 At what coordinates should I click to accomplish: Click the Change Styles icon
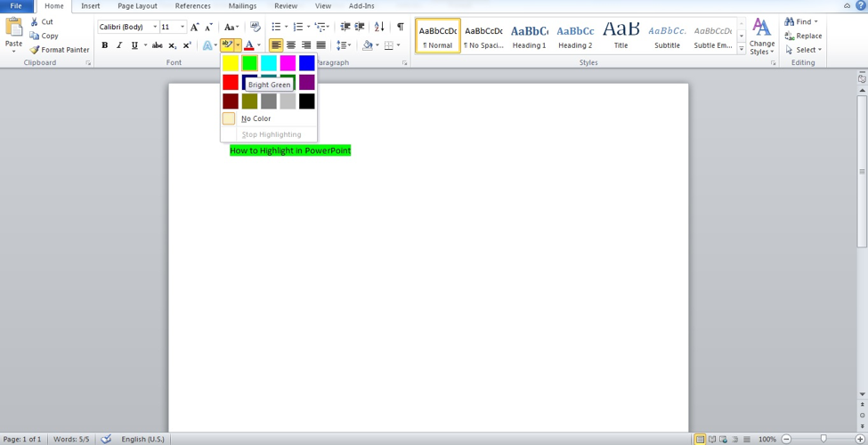(x=762, y=27)
